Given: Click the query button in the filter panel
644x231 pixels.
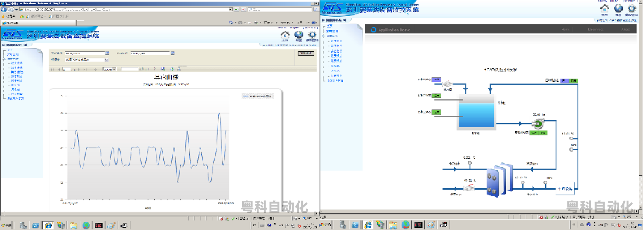Looking at the screenshot, I should (306, 53).
